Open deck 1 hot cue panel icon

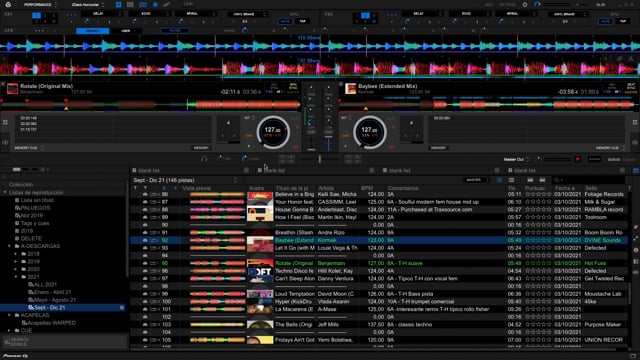tap(5, 122)
